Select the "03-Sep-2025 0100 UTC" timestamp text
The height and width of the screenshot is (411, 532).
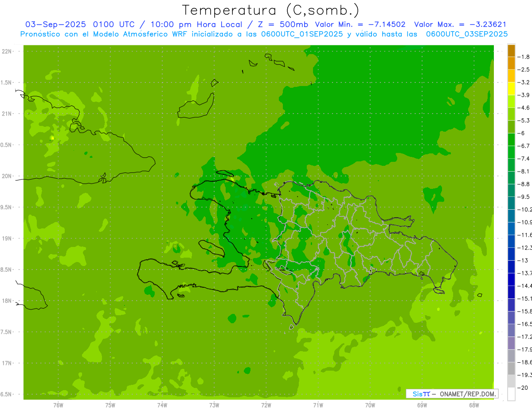[80, 24]
